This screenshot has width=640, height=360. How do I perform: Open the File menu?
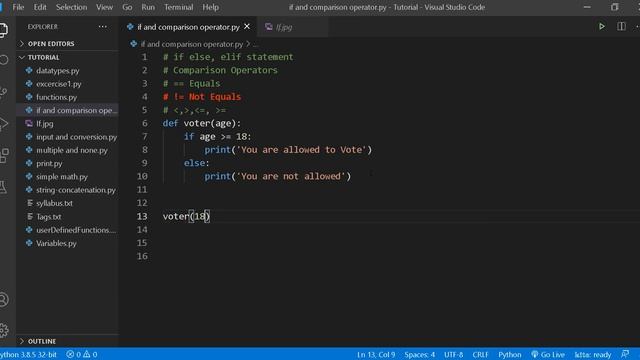click(x=18, y=7)
